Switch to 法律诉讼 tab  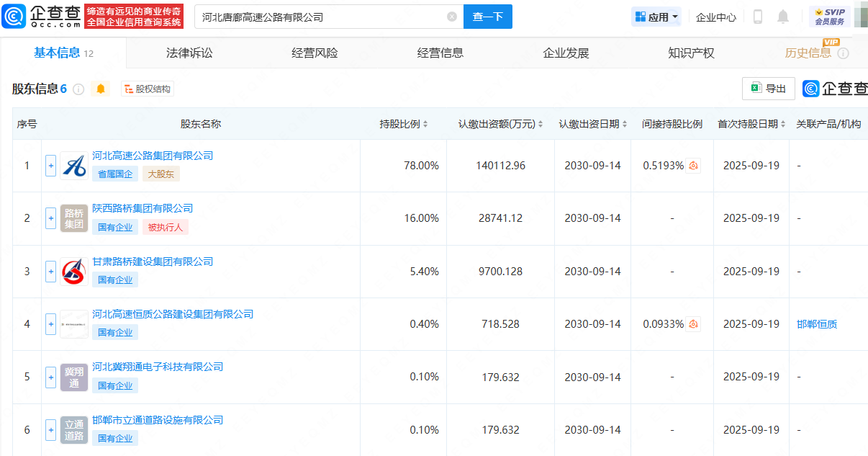(189, 53)
